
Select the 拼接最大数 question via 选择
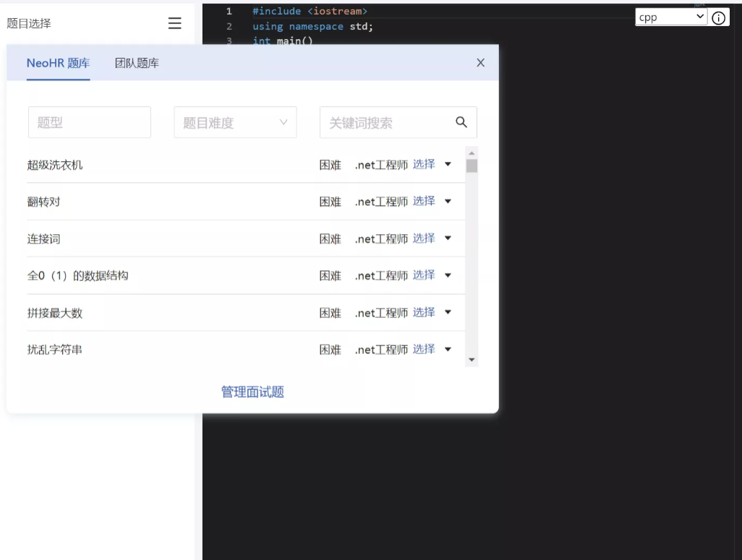coord(424,312)
